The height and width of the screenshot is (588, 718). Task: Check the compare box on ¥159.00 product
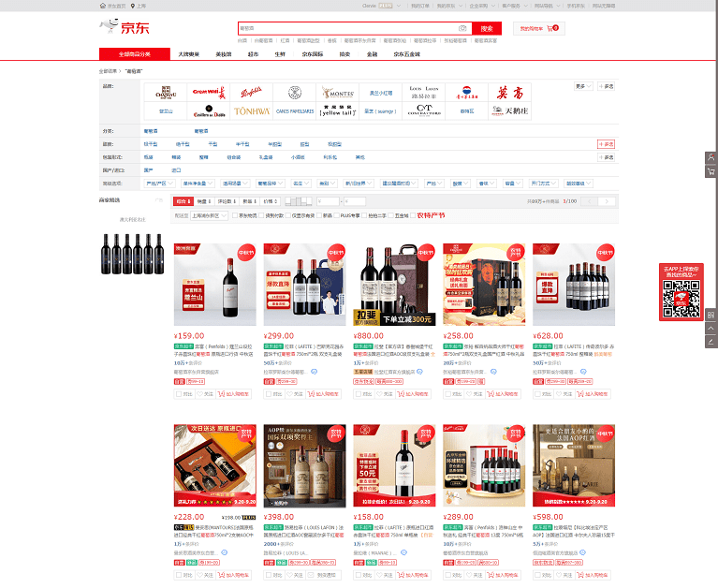(179, 394)
